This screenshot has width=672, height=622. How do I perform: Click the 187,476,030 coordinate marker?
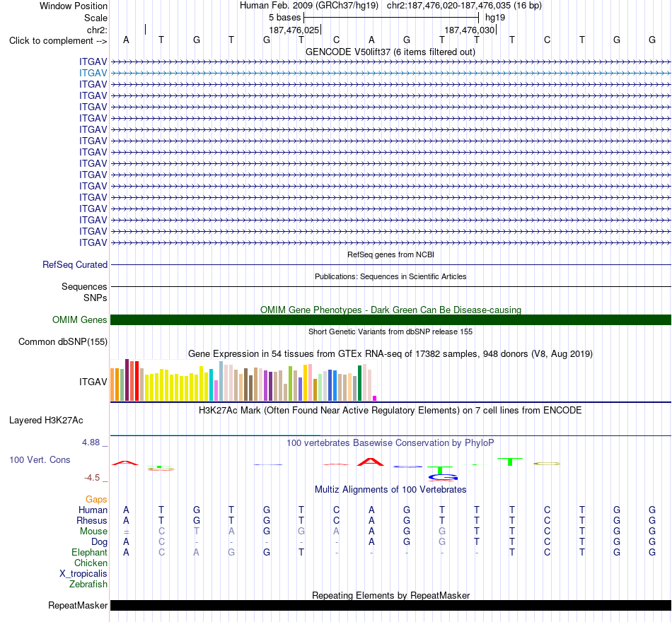(470, 30)
